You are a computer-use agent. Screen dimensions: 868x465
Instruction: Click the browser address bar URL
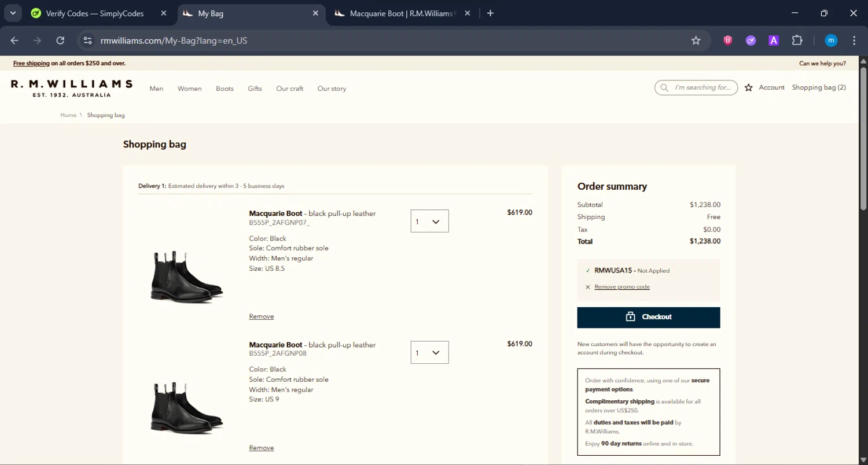click(x=174, y=40)
